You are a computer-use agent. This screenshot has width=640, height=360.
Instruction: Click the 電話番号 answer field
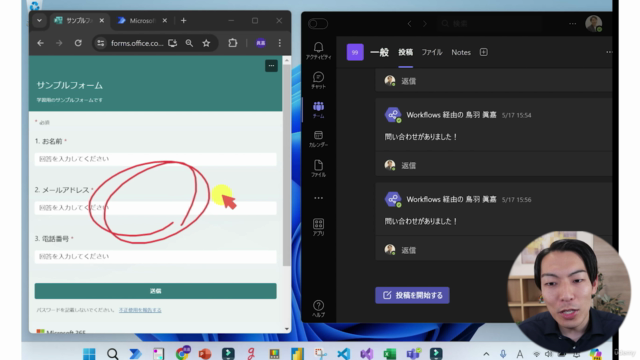click(156, 256)
